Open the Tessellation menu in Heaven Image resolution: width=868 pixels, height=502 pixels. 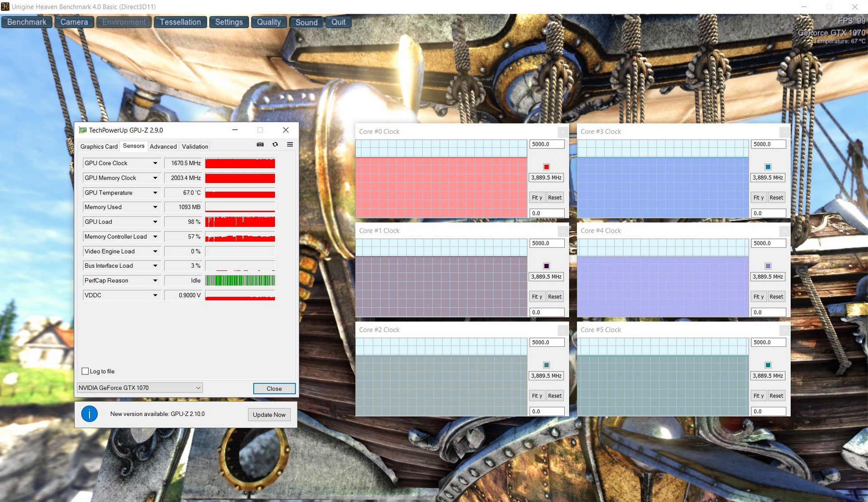point(180,22)
